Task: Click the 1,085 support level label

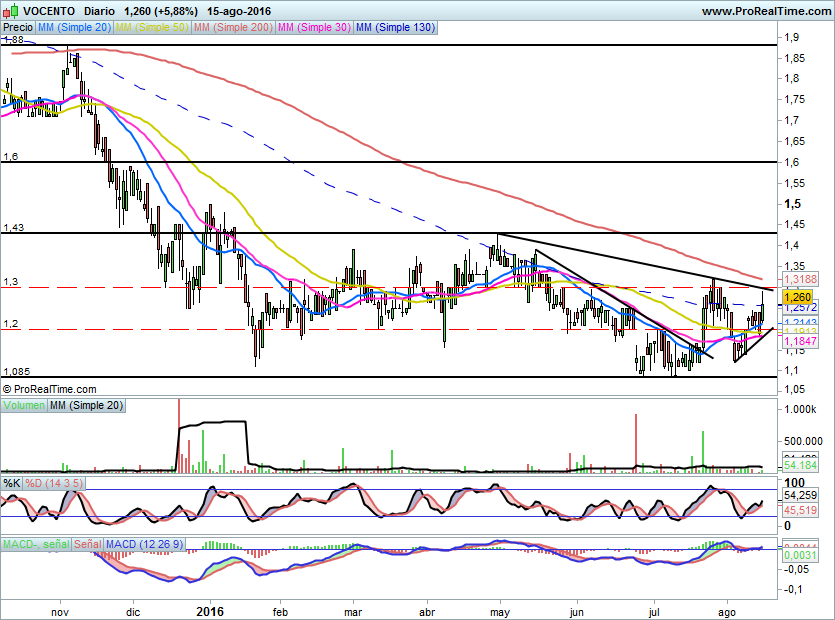Action: [17, 372]
